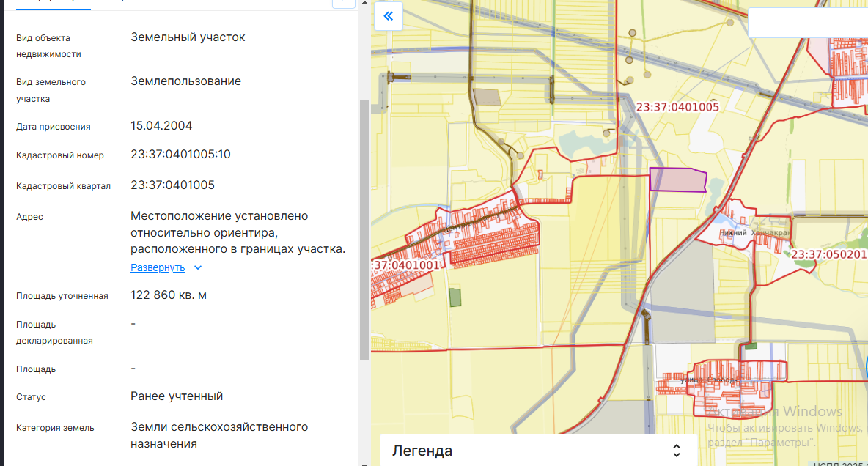868x466 pixels.
Task: Click the small green parcel near 37:0401001
Action: [455, 297]
